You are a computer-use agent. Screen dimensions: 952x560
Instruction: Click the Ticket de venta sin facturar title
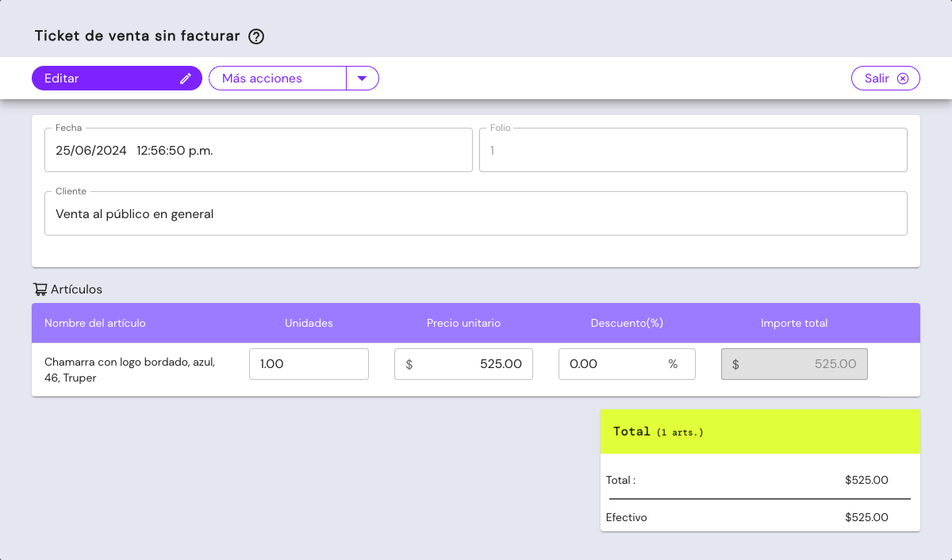click(x=137, y=36)
